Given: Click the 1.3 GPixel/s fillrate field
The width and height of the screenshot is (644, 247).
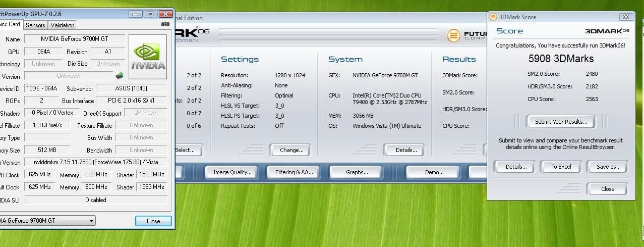Looking at the screenshot, I should (x=47, y=125).
